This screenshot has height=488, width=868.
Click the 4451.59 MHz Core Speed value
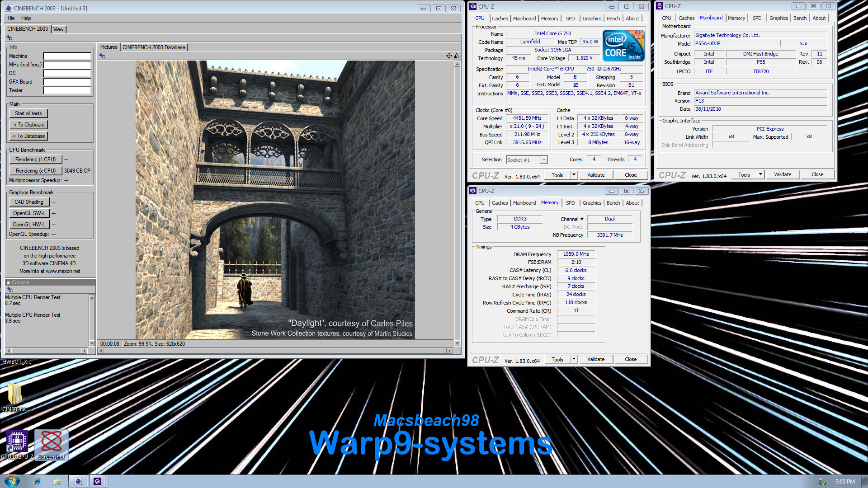tap(527, 118)
